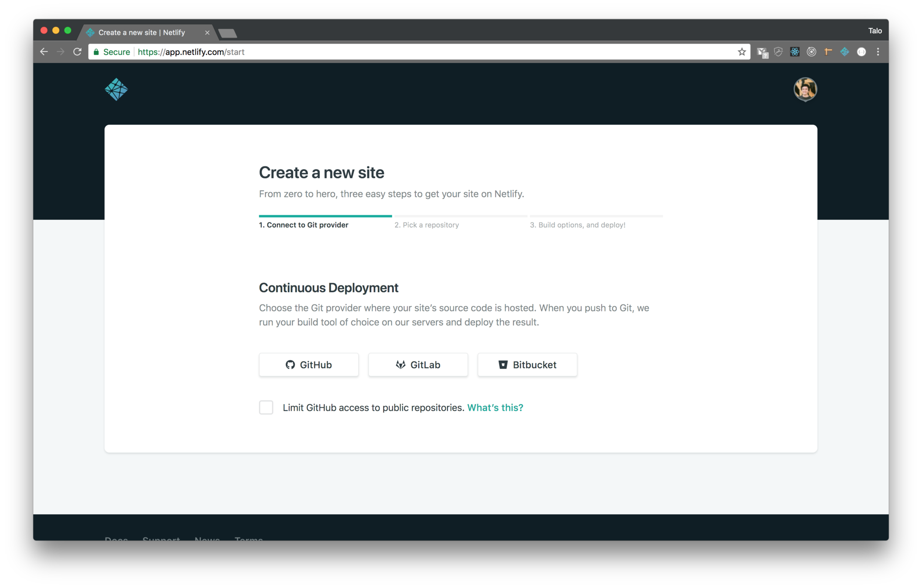Open the user avatar menu
The height and width of the screenshot is (588, 922).
(805, 89)
